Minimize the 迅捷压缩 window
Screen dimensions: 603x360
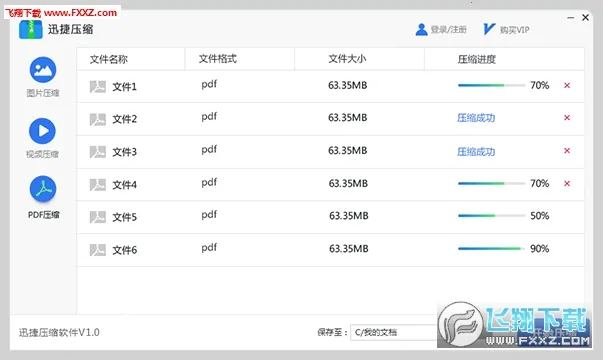pyautogui.click(x=571, y=18)
